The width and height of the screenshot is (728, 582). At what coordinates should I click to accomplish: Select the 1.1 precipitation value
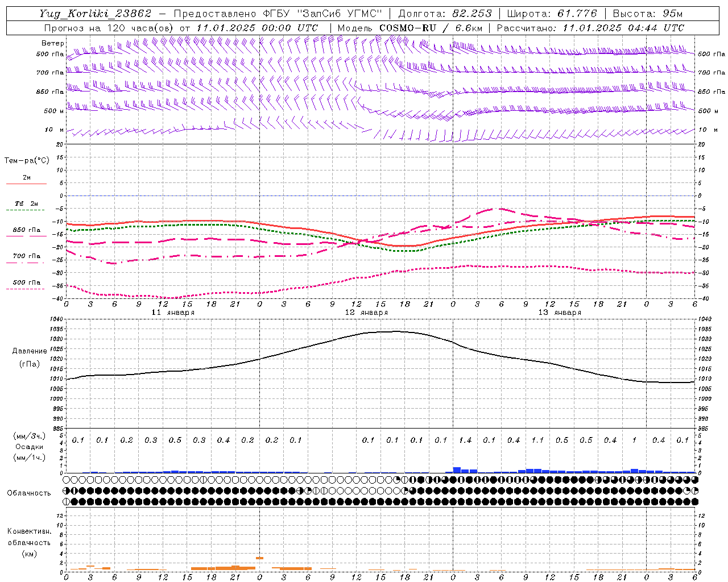click(537, 440)
